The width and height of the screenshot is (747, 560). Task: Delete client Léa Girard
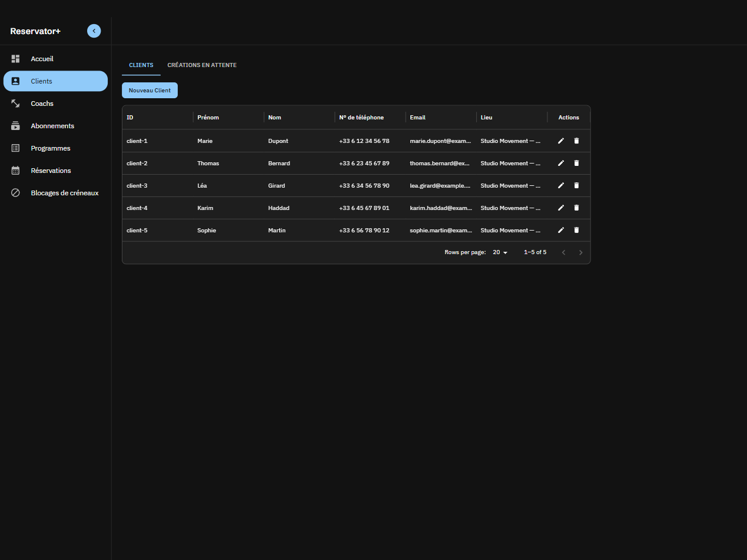pos(576,186)
